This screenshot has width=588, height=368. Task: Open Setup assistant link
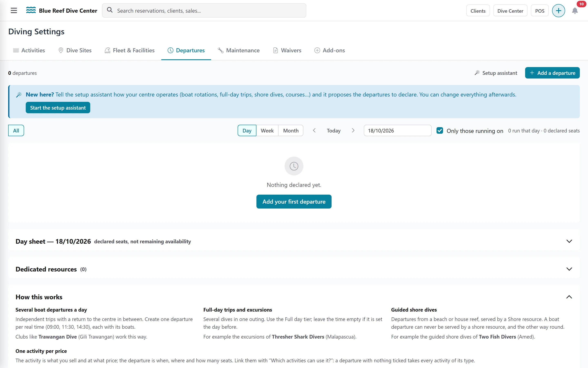pyautogui.click(x=496, y=73)
